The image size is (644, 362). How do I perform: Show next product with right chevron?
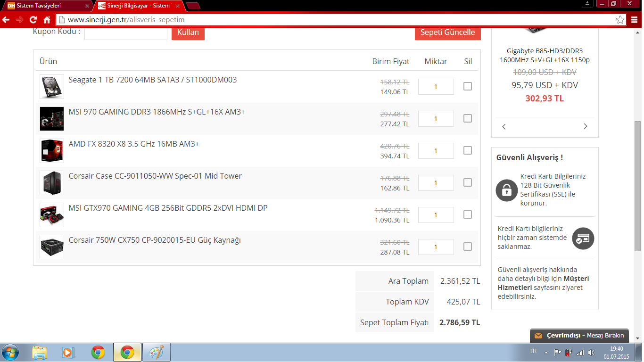586,126
